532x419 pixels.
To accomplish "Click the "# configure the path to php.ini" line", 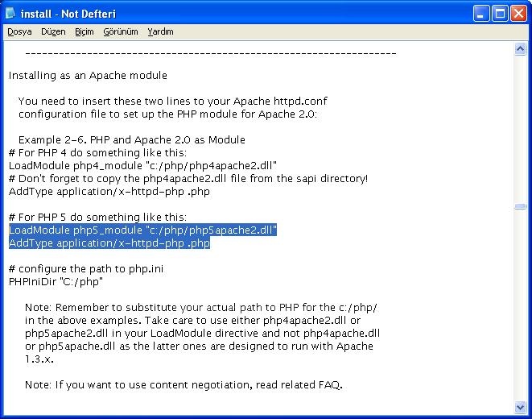I will click(86, 269).
